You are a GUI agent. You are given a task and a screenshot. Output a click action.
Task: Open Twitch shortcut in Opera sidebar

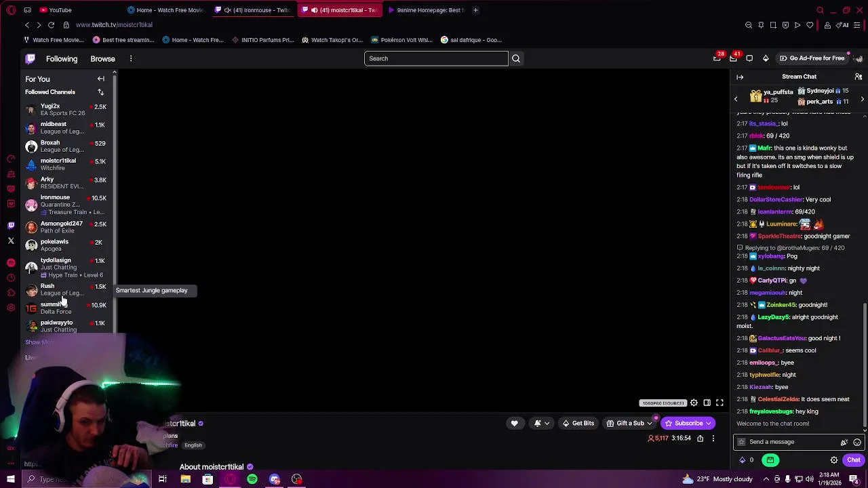pos(11,226)
